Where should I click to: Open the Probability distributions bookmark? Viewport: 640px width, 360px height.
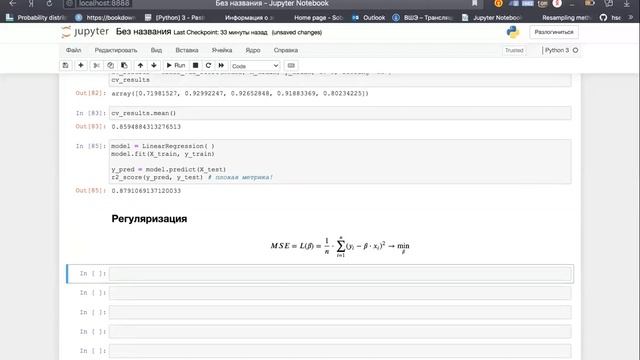click(x=36, y=18)
